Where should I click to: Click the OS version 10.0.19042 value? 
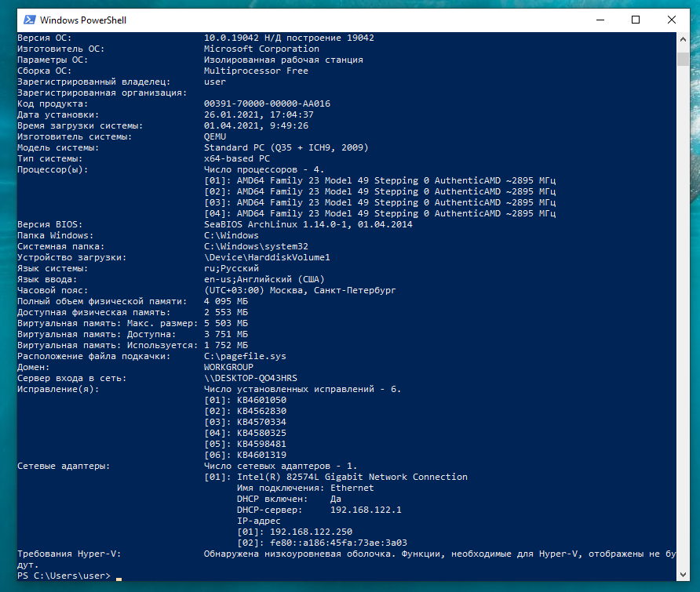[x=289, y=38]
